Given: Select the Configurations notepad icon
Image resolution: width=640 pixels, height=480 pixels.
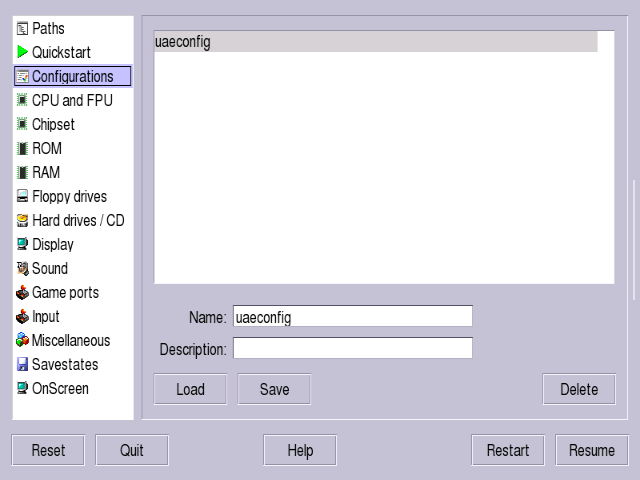Looking at the screenshot, I should [x=22, y=76].
